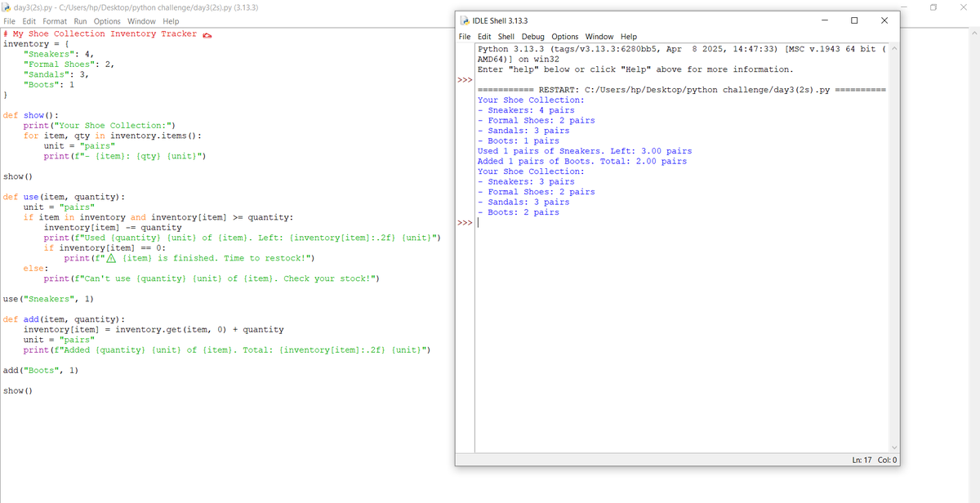980x503 pixels.
Task: Click the code line 'def add(item, quantity):'
Action: click(65, 319)
